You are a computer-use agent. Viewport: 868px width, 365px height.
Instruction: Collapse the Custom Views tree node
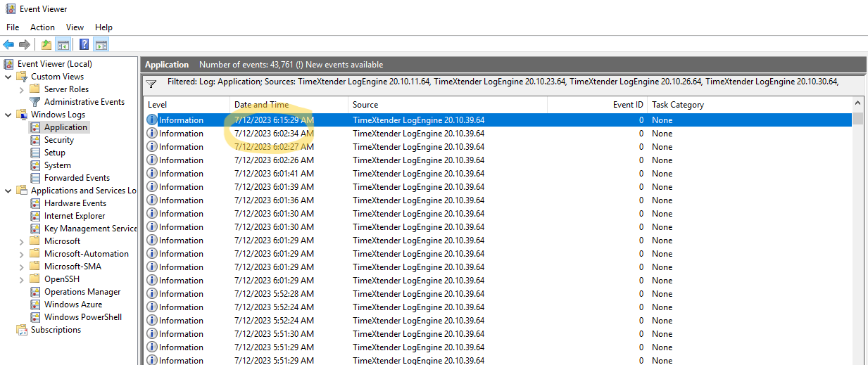(x=8, y=77)
